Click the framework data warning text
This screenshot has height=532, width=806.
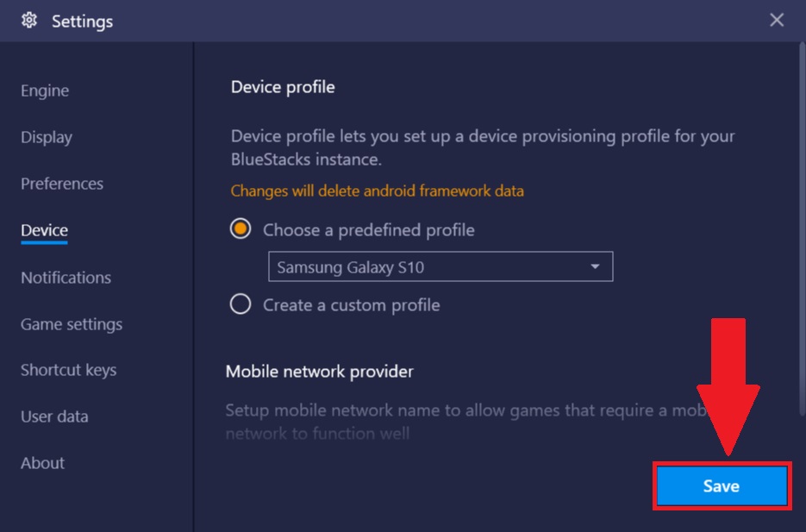point(377,191)
